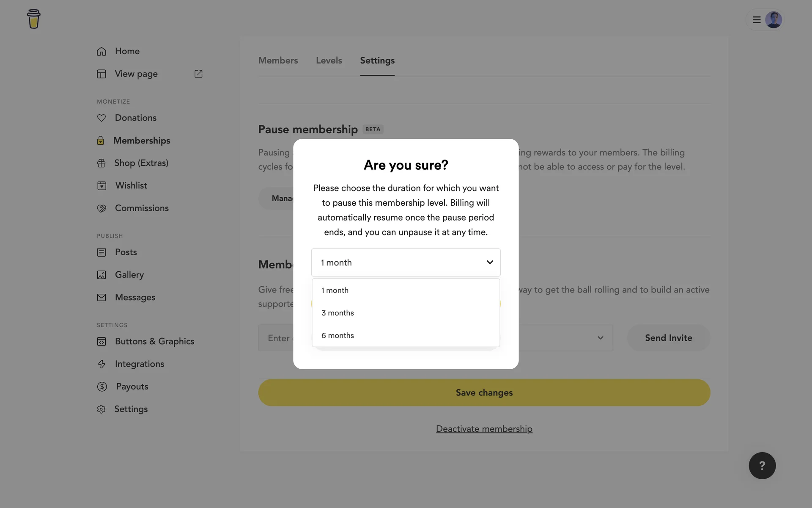The width and height of the screenshot is (812, 508).
Task: Expand the pause duration dropdown chevron
Action: [x=490, y=262]
